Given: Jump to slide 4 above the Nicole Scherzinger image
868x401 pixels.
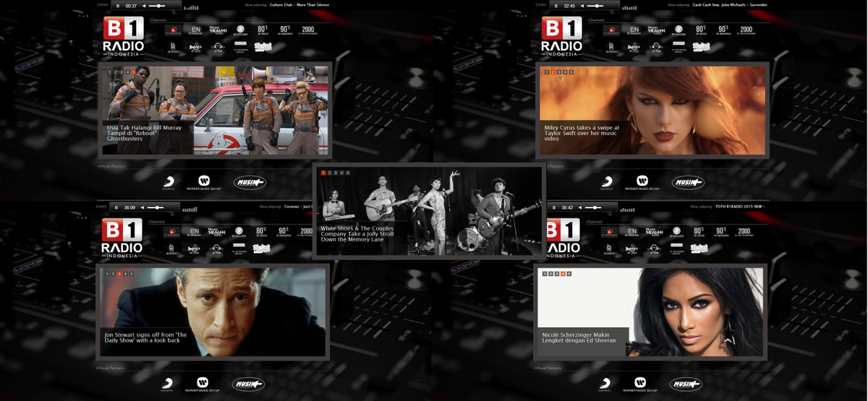Looking at the screenshot, I should (563, 274).
